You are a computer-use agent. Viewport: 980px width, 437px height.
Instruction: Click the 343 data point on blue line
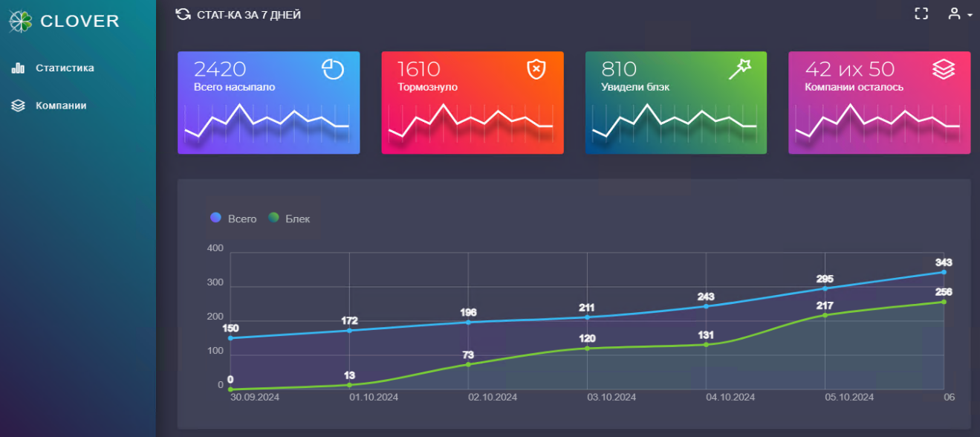944,272
